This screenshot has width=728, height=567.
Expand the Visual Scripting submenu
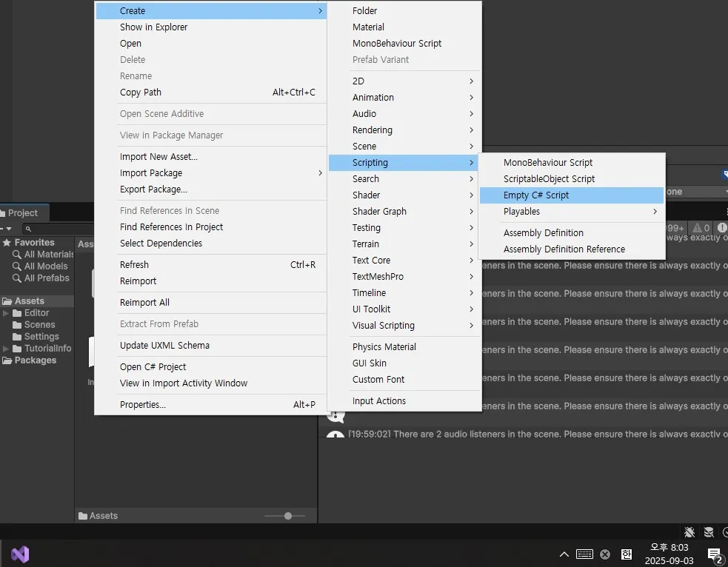404,325
